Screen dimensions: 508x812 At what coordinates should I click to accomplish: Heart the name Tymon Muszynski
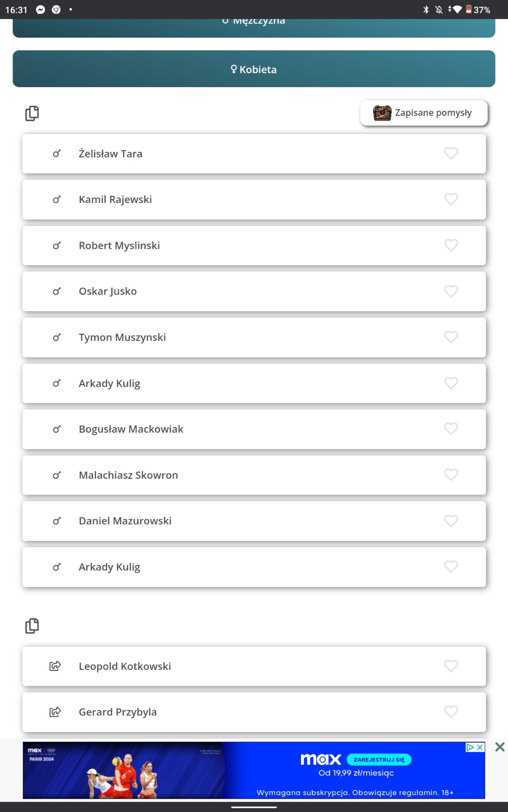(451, 337)
